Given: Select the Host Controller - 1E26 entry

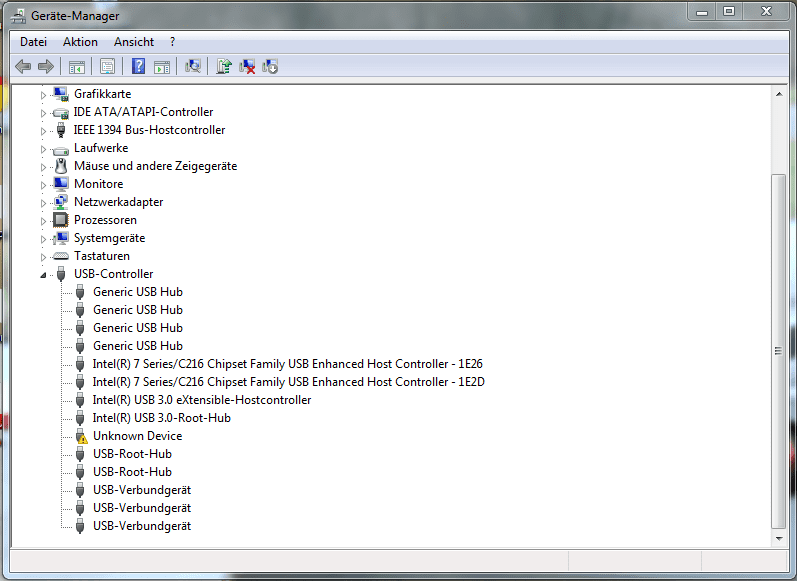Looking at the screenshot, I should [288, 364].
